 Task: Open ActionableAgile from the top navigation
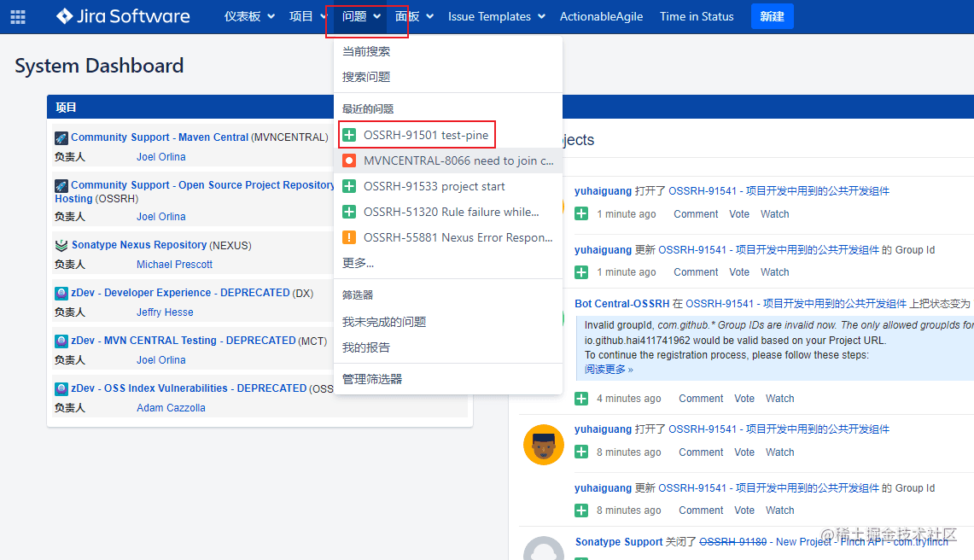(x=601, y=17)
